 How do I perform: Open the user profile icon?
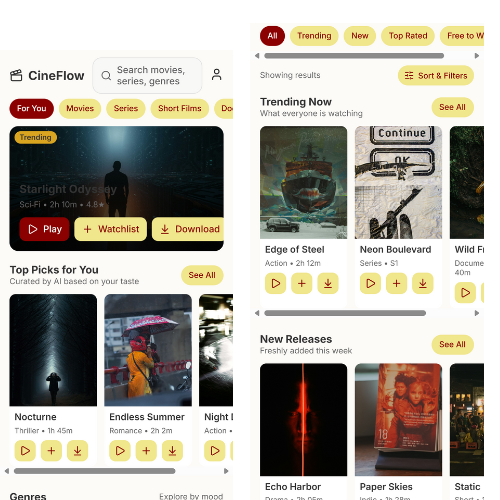216,75
